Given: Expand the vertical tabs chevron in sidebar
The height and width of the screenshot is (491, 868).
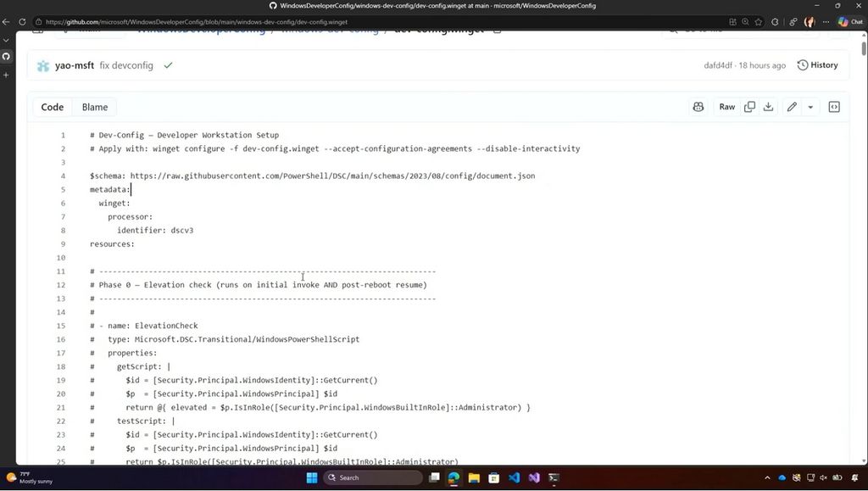Looking at the screenshot, I should click(6, 41).
